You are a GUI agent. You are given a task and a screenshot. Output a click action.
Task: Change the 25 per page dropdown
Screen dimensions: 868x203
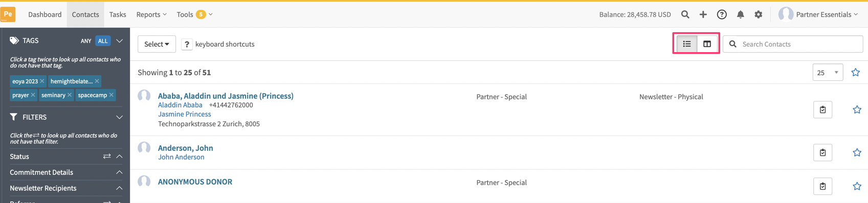828,72
